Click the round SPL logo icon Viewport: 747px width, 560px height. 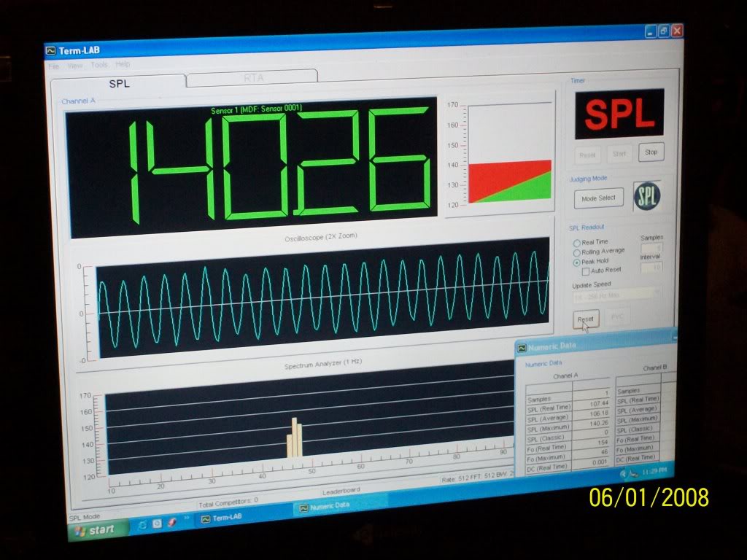(x=647, y=195)
